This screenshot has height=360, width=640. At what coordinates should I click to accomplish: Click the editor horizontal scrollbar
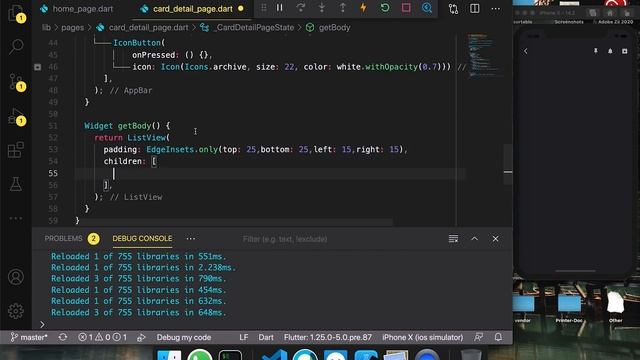pyautogui.click(x=234, y=223)
